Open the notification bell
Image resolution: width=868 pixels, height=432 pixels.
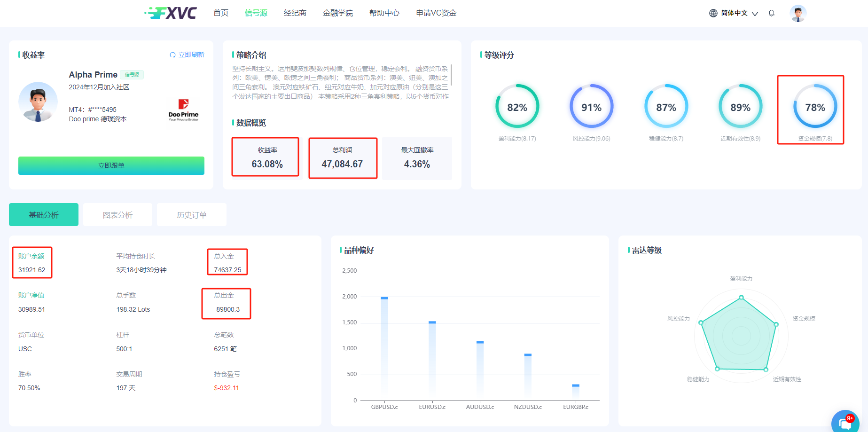point(771,13)
